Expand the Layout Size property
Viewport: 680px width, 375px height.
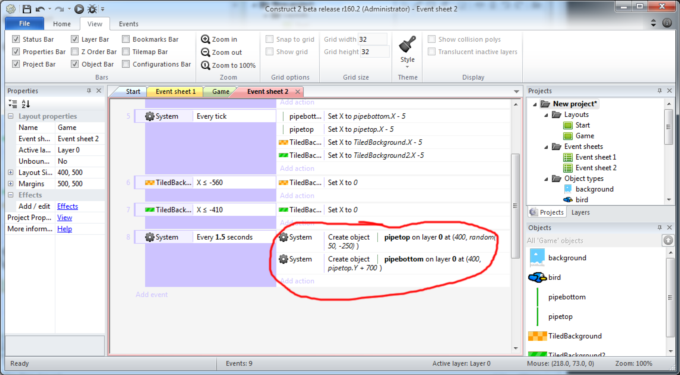click(x=11, y=173)
